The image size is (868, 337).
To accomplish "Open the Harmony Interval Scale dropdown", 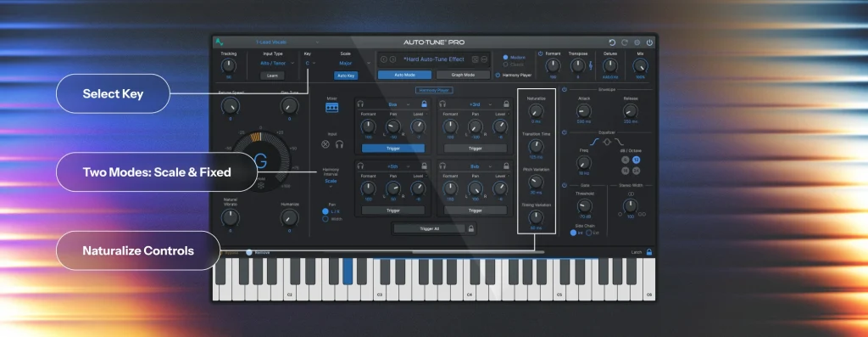I will point(331,183).
